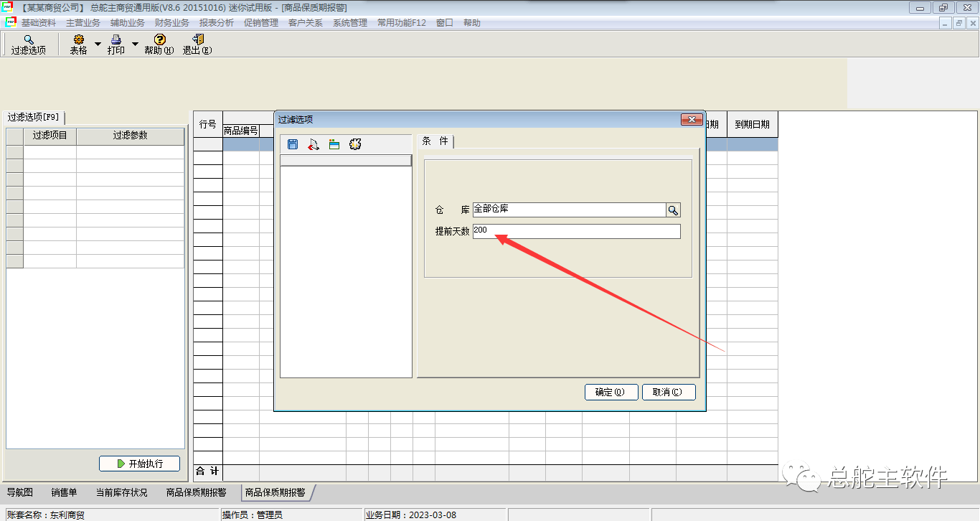Click the 过滤参数 column header
980x521 pixels.
click(x=131, y=135)
